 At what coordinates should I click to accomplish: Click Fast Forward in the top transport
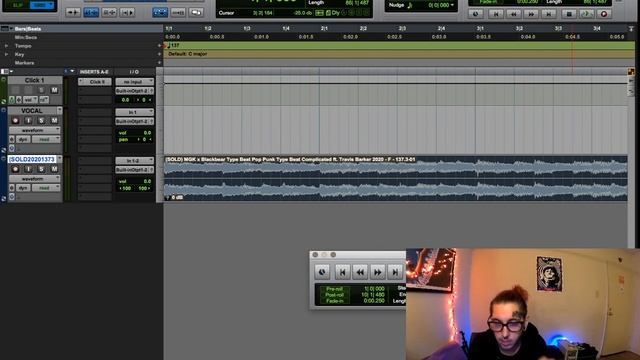tap(531, 14)
